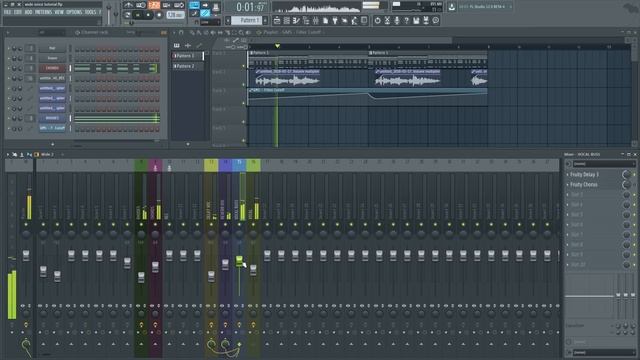Open the FILE menu
This screenshot has width=640, height=360.
pos(7,12)
